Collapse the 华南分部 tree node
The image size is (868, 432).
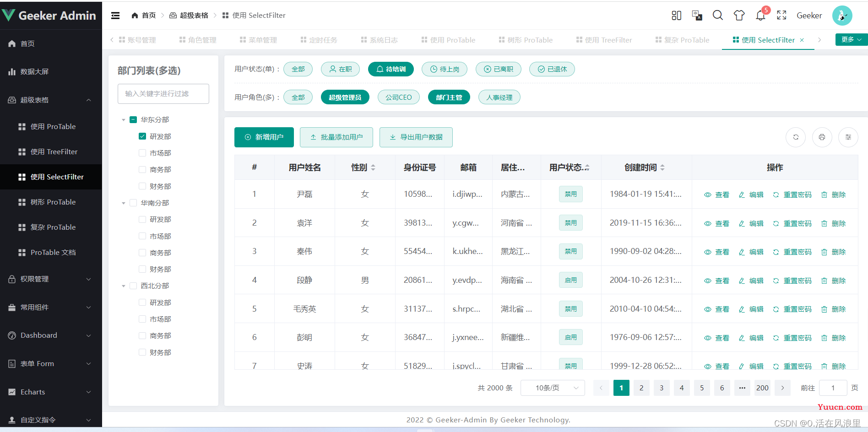[123, 203]
